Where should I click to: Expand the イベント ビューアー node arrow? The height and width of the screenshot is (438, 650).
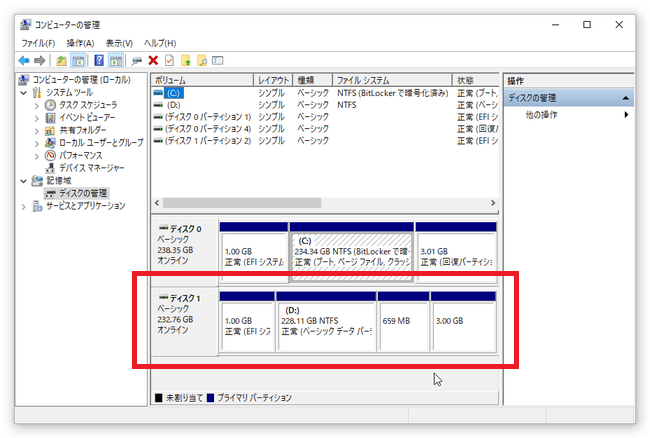37,117
